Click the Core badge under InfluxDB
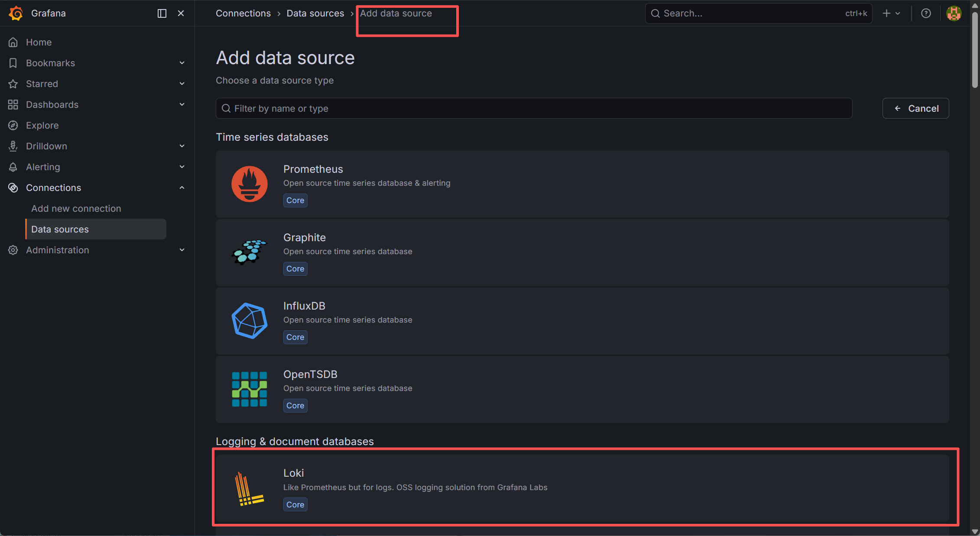 pos(295,337)
